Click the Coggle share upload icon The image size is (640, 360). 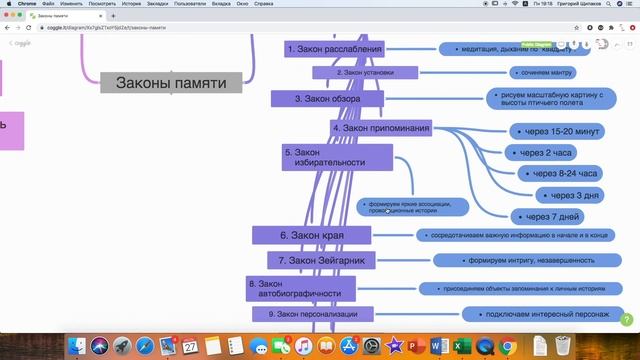point(574,44)
